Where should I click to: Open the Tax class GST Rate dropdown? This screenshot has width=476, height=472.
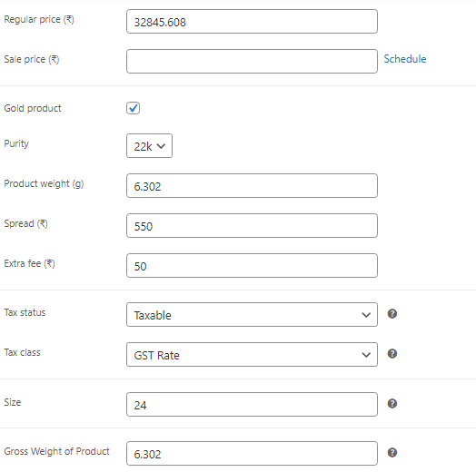tap(252, 355)
